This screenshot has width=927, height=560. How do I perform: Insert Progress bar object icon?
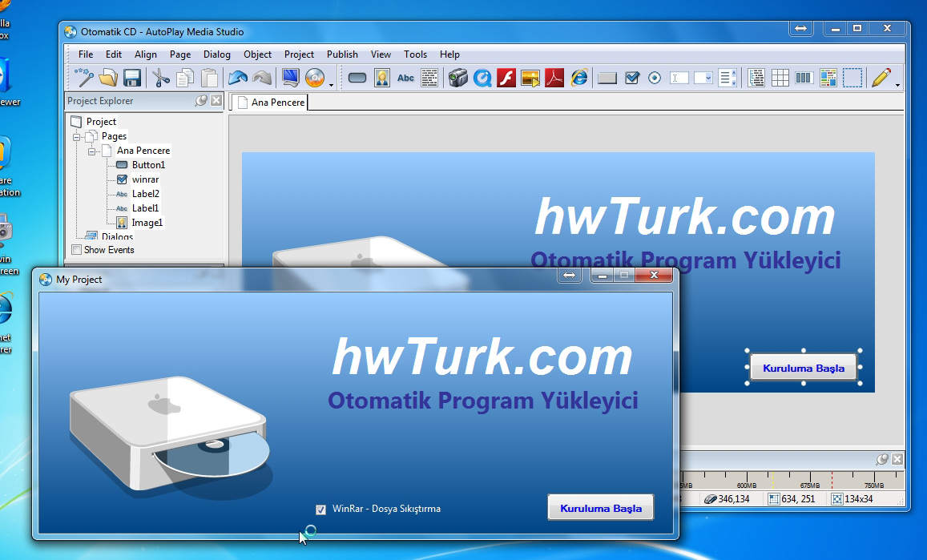point(804,78)
